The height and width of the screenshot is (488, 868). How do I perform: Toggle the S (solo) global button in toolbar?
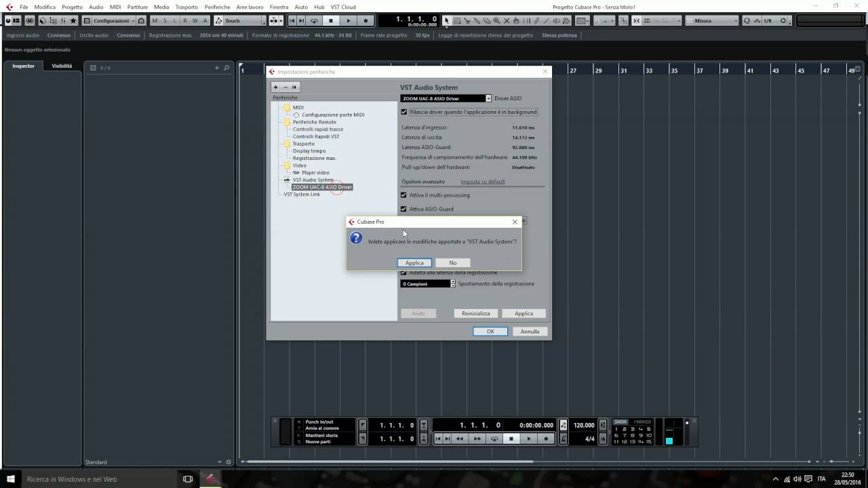165,20
